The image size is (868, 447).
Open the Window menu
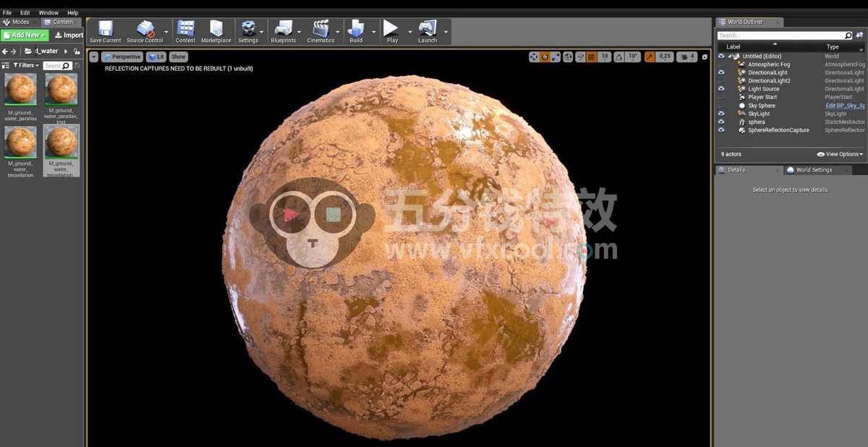48,12
